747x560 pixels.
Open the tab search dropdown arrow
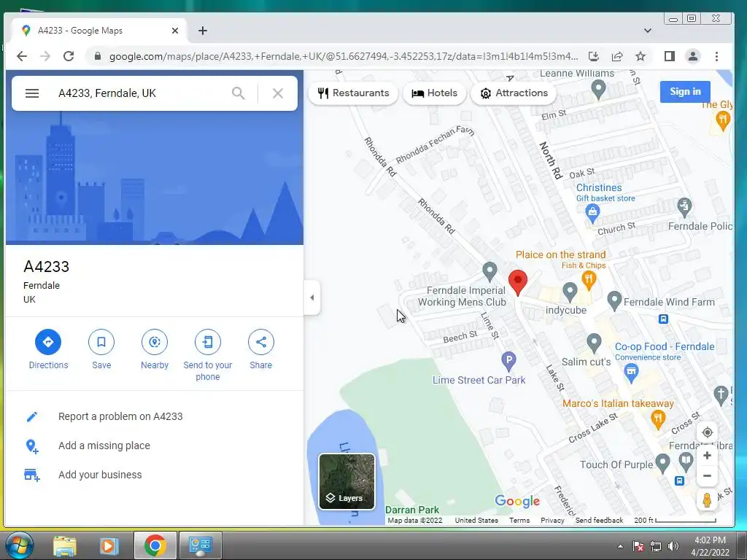pos(648,31)
